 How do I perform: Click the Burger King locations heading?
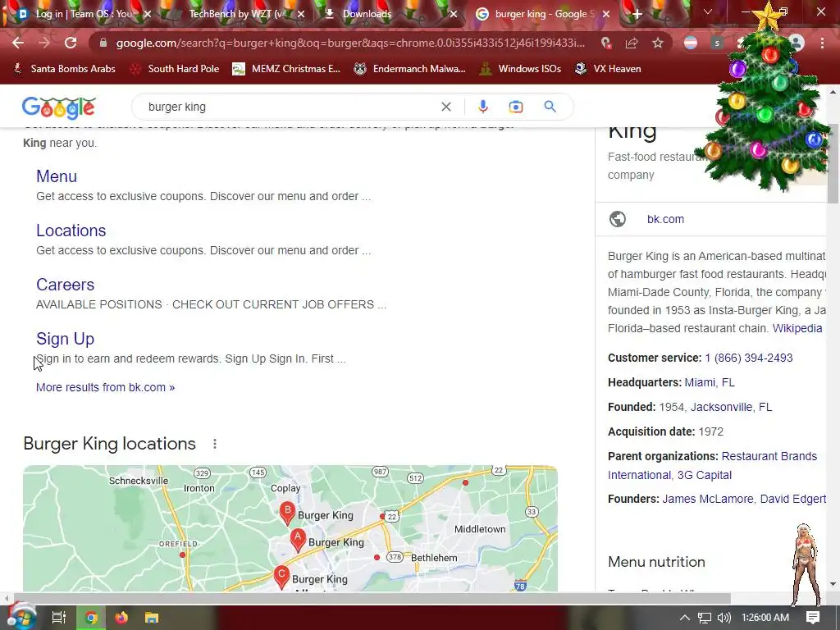pos(109,444)
